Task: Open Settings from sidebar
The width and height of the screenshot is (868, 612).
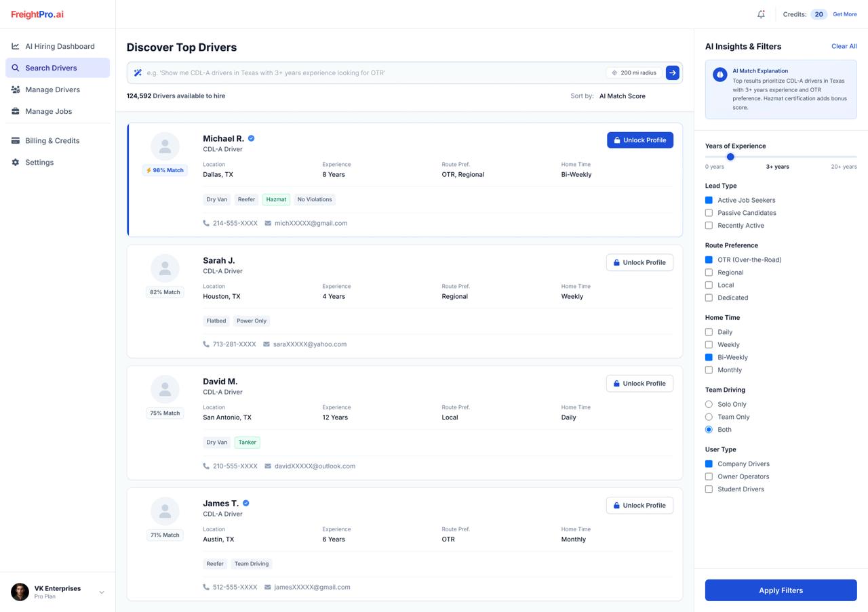Action: (x=58, y=162)
